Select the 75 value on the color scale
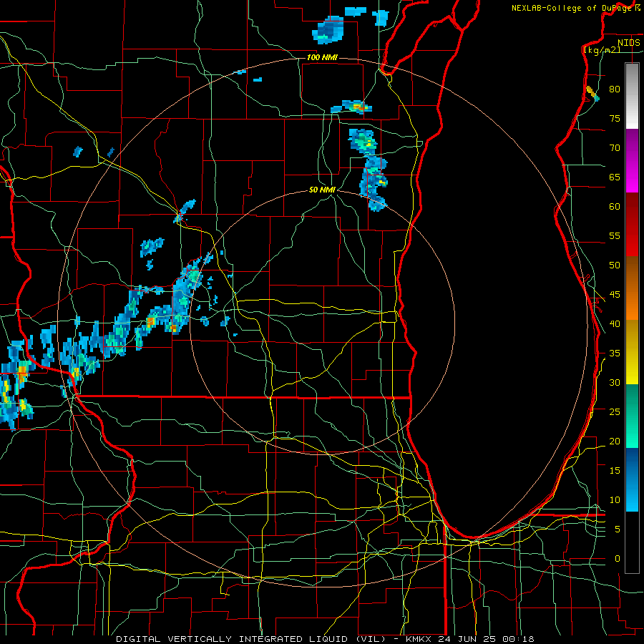 click(615, 119)
